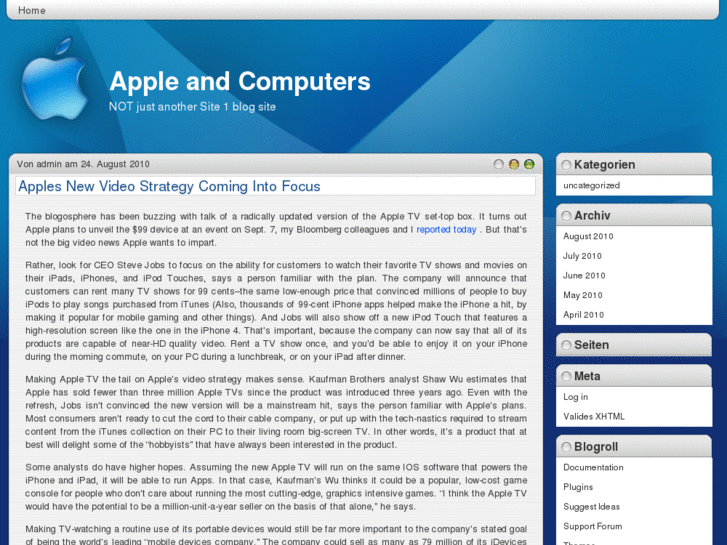Open the May 2010 archive
This screenshot has height=545, width=727.
click(583, 295)
